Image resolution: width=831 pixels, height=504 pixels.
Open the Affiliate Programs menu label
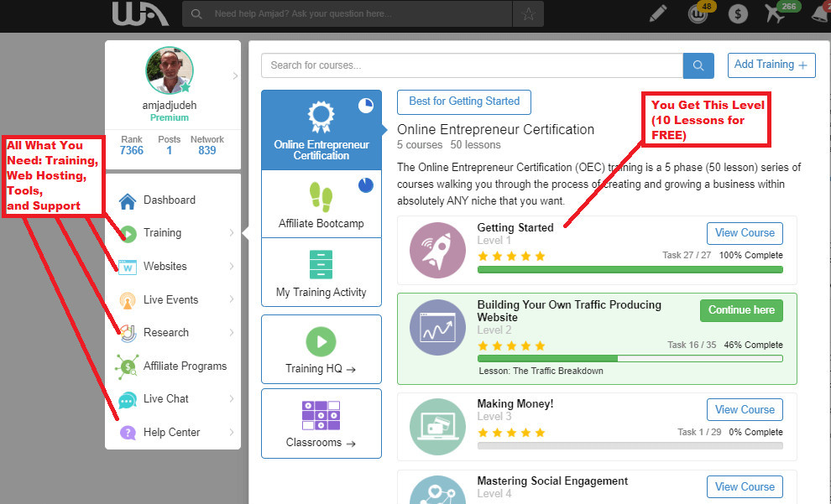coord(185,366)
